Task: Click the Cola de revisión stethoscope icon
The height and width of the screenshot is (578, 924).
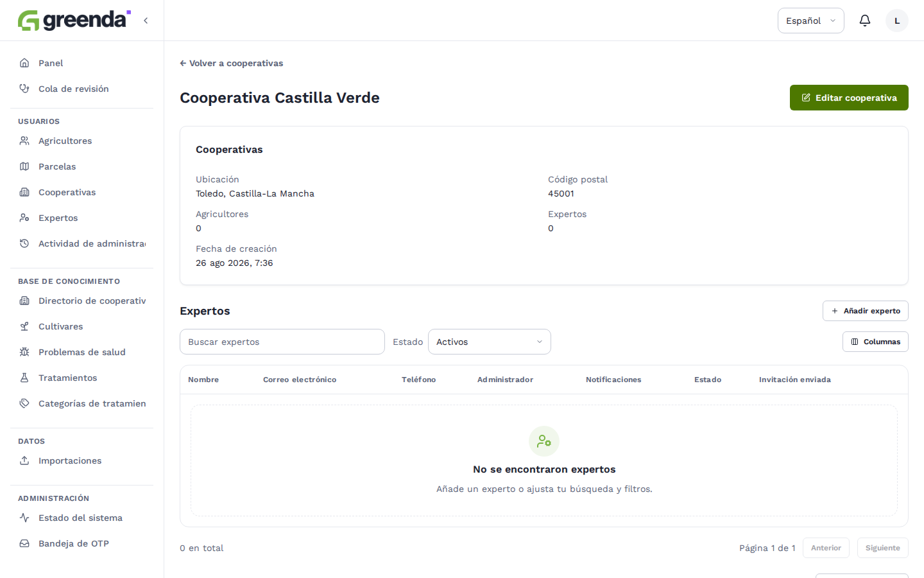Action: (24, 89)
